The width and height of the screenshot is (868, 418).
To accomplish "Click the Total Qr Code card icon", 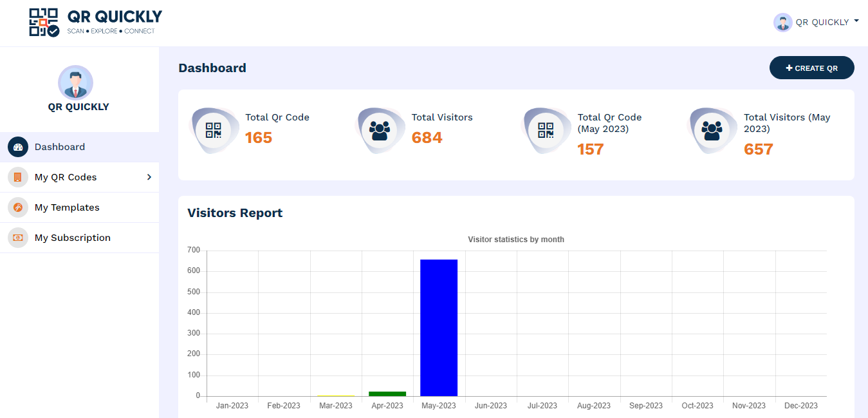I will coord(214,131).
